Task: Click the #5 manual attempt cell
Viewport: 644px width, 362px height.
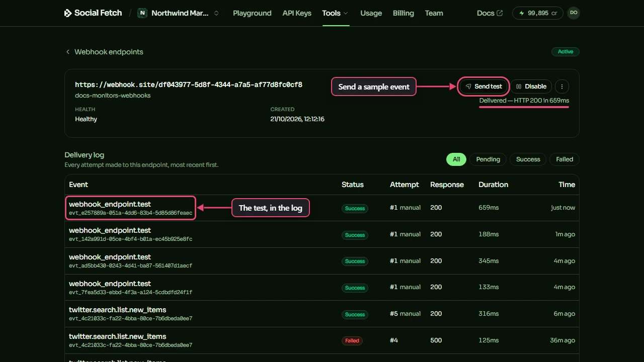Action: (x=405, y=314)
